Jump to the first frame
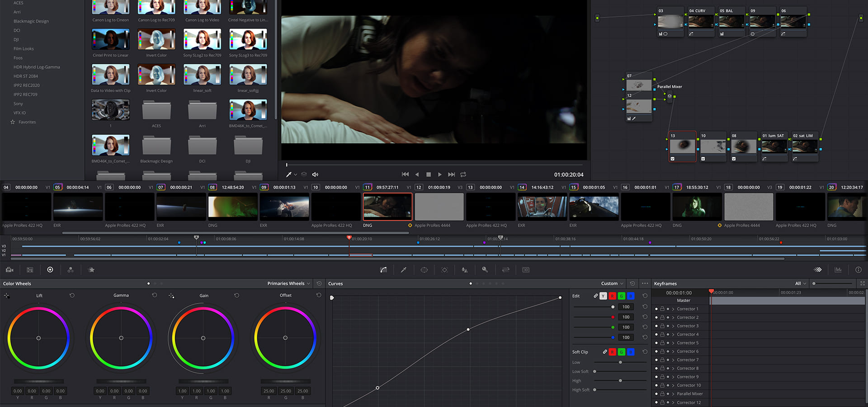868x407 pixels. (405, 175)
